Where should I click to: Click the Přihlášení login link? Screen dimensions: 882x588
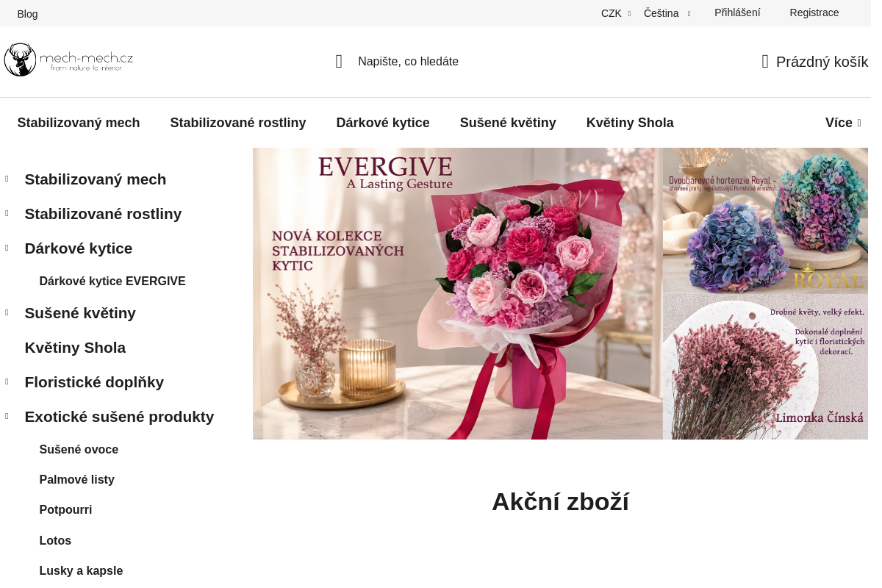[737, 12]
